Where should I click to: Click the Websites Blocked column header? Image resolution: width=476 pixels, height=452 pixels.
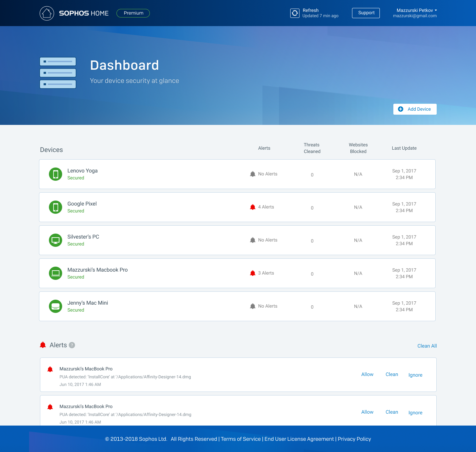coord(358,148)
